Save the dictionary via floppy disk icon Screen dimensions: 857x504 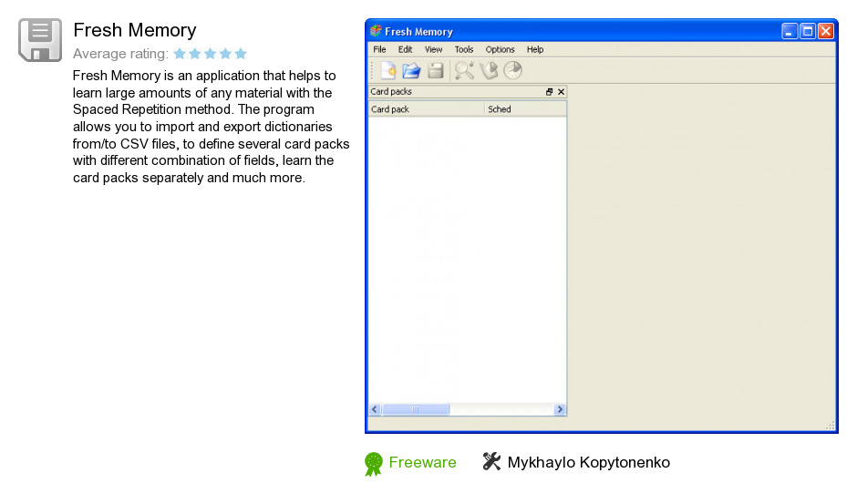click(x=435, y=70)
